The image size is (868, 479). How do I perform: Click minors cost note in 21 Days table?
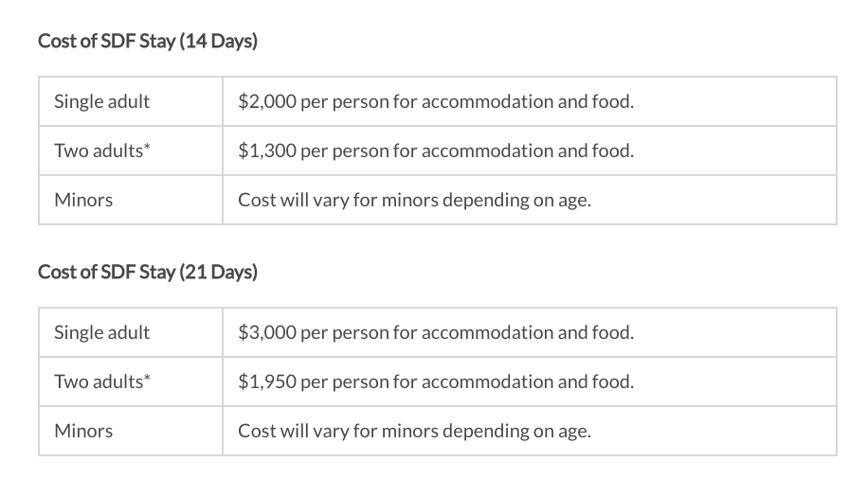(x=414, y=431)
